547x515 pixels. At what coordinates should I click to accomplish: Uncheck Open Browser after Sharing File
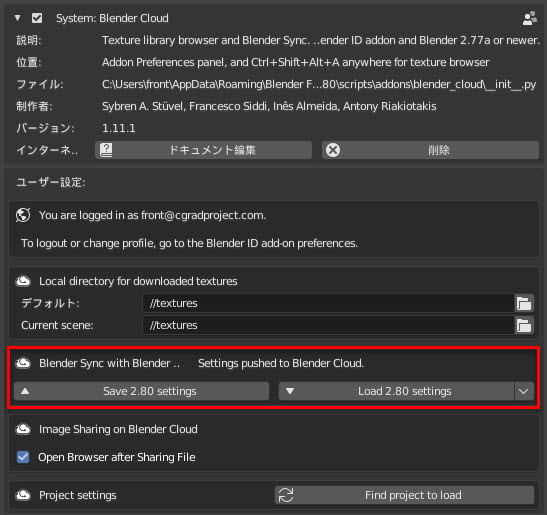pos(23,457)
